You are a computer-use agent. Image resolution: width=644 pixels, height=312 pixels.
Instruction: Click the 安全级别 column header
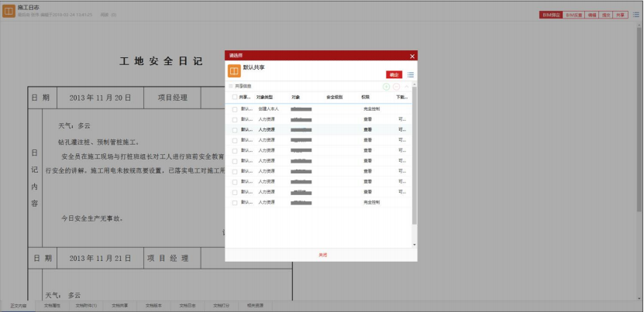(x=334, y=98)
